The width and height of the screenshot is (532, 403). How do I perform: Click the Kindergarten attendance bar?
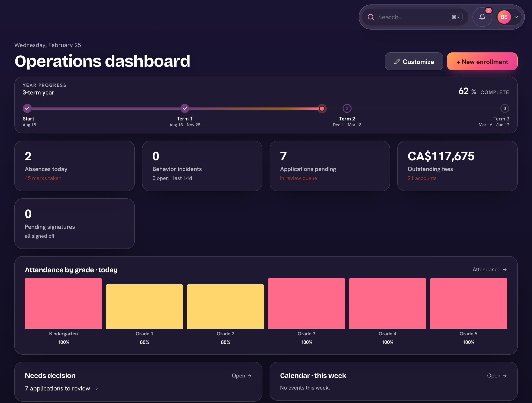[63, 303]
